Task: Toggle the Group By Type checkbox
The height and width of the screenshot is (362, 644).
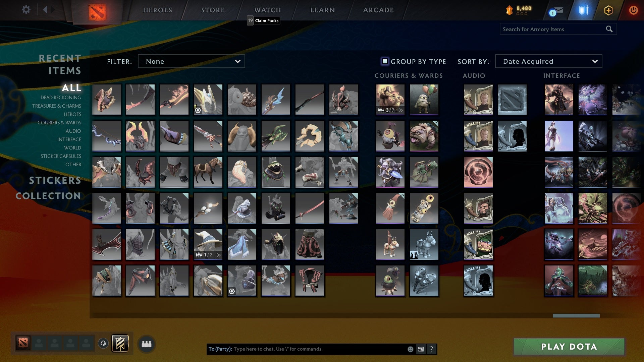Action: pyautogui.click(x=384, y=61)
